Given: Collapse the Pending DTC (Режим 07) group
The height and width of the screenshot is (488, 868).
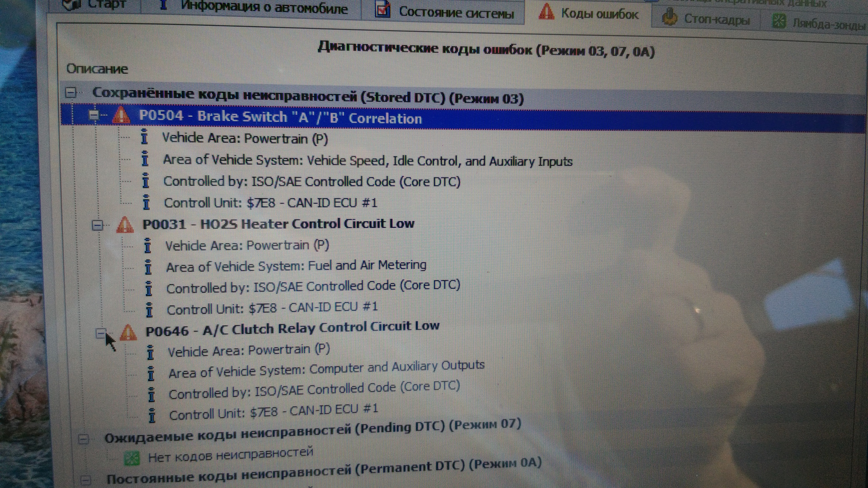Looking at the screenshot, I should pyautogui.click(x=83, y=439).
